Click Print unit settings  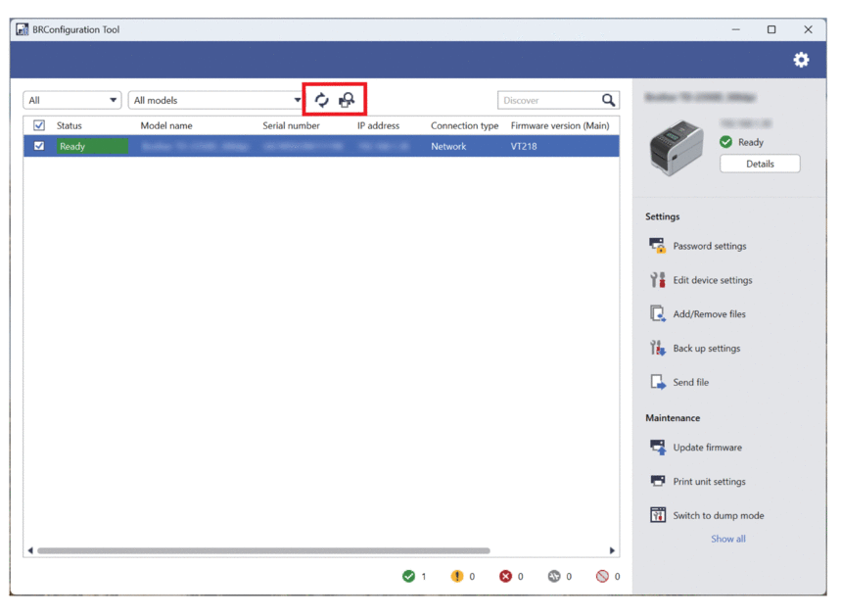click(708, 482)
